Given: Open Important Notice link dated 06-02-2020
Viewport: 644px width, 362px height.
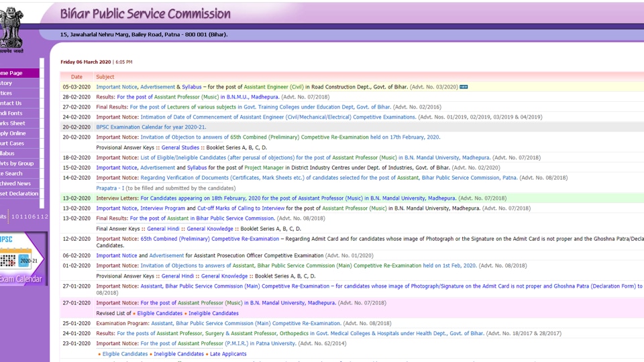Looking at the screenshot, I should (117, 255).
